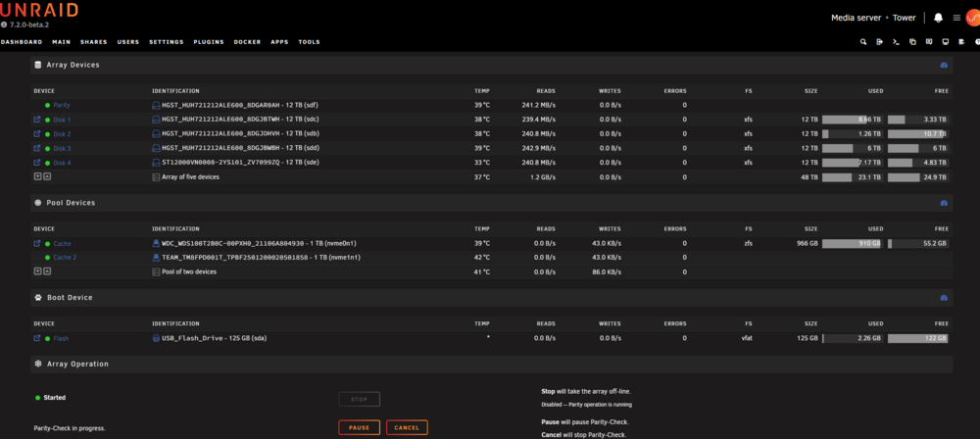Click the Unraid logo at top left
This screenshot has width=980, height=439.
pyautogui.click(x=39, y=10)
